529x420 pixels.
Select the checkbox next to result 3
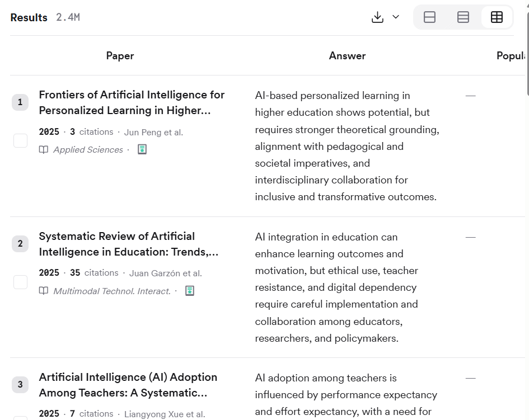click(x=20, y=418)
